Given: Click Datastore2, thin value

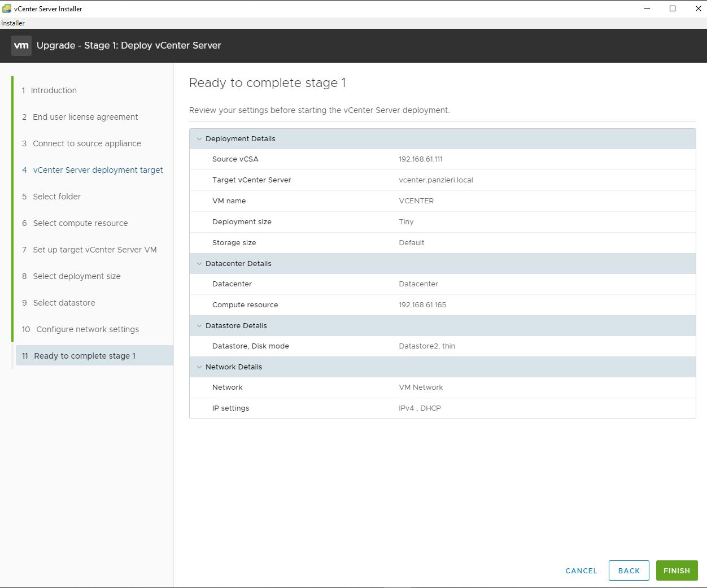Looking at the screenshot, I should (x=427, y=346).
